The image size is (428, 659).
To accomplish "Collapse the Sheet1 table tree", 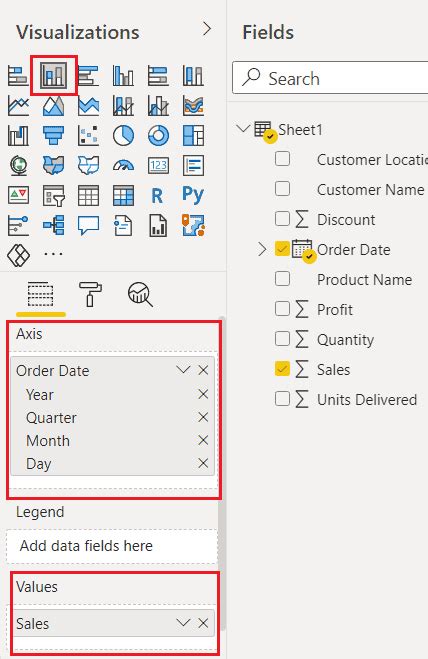I will (x=243, y=128).
